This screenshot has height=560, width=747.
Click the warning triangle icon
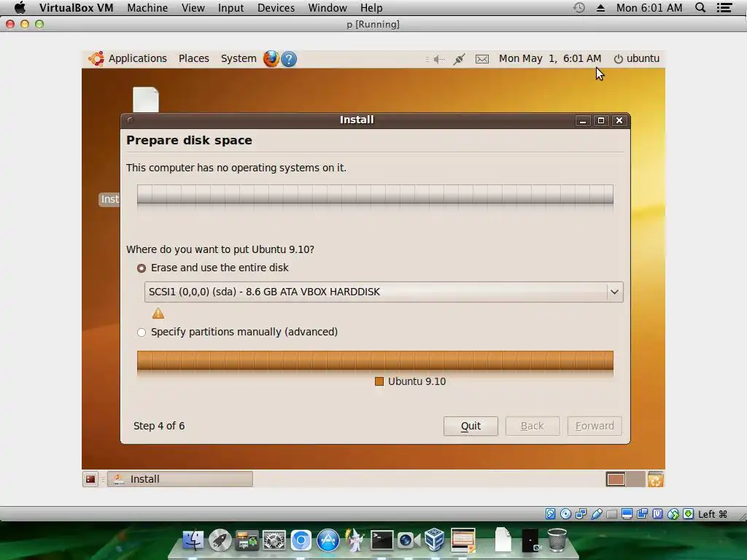pos(158,314)
